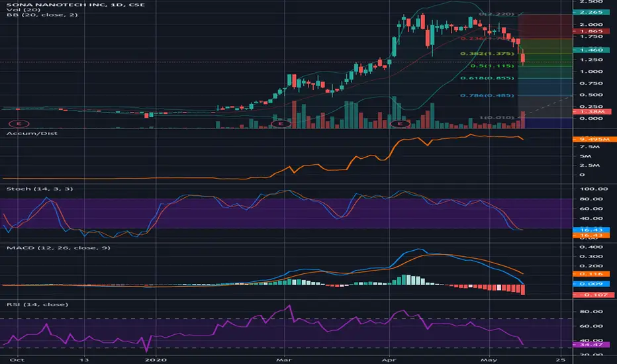Click the red 1.38M volume label

591,112
